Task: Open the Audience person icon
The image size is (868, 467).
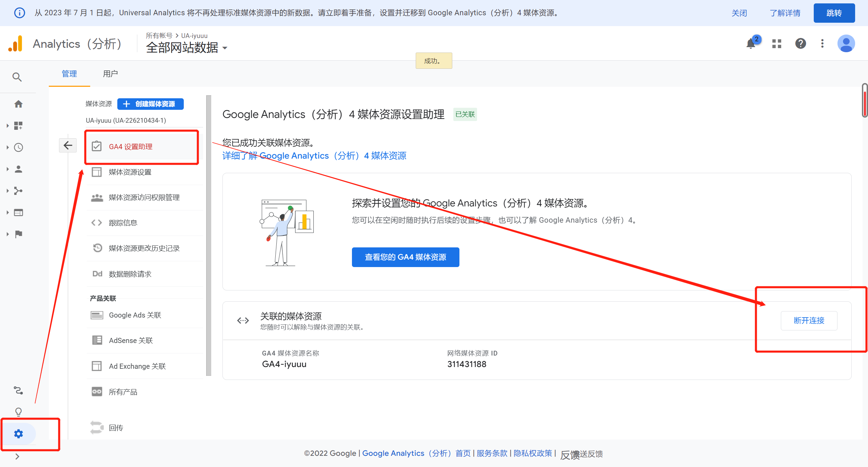Action: coord(18,169)
